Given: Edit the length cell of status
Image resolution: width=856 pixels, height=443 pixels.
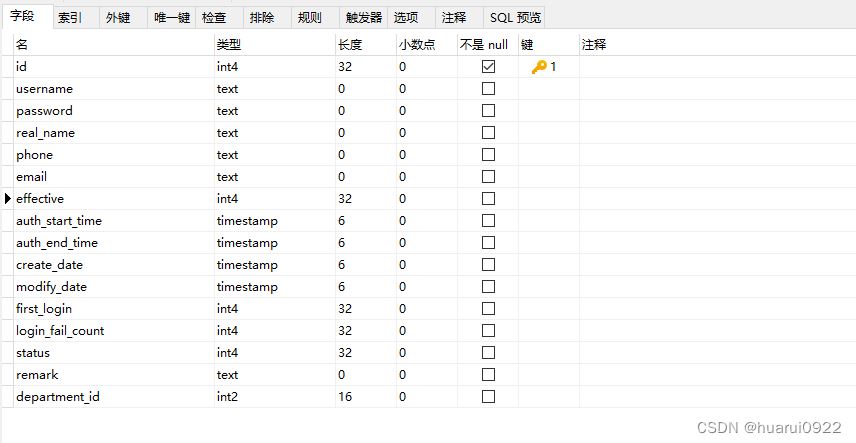Looking at the screenshot, I should [366, 353].
